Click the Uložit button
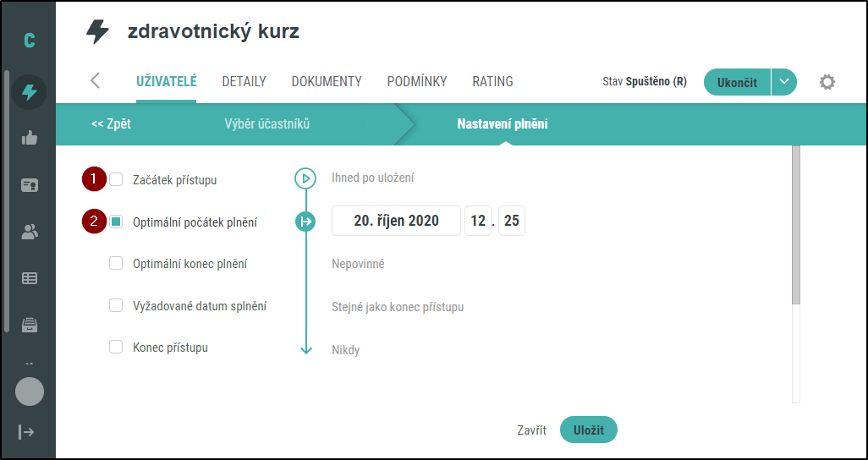Viewport: 868px width, 460px height. pos(588,430)
